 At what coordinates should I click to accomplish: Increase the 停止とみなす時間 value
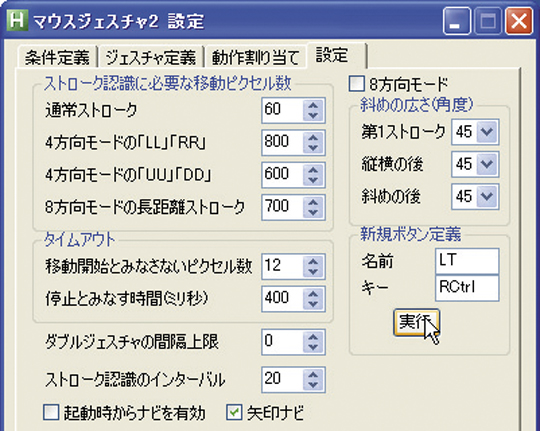click(313, 294)
